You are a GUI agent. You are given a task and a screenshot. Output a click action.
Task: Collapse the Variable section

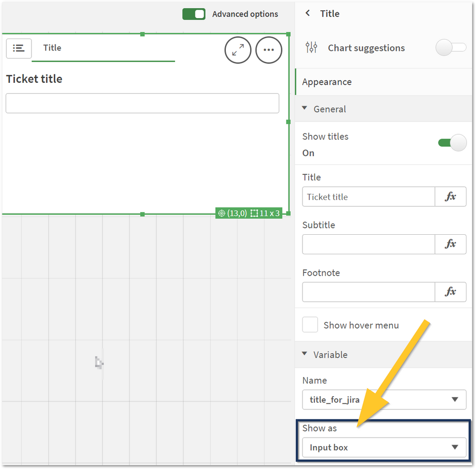click(x=305, y=354)
